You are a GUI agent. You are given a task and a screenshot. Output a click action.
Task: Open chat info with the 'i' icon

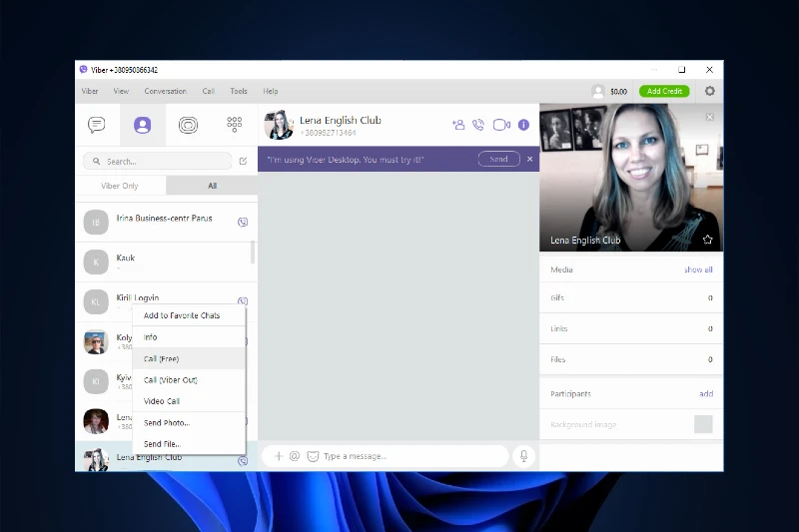click(523, 125)
